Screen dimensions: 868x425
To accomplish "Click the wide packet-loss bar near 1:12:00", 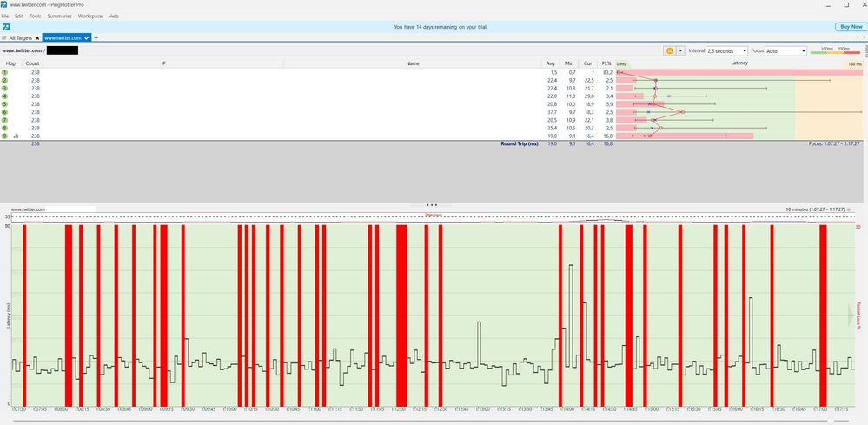I will 401,315.
